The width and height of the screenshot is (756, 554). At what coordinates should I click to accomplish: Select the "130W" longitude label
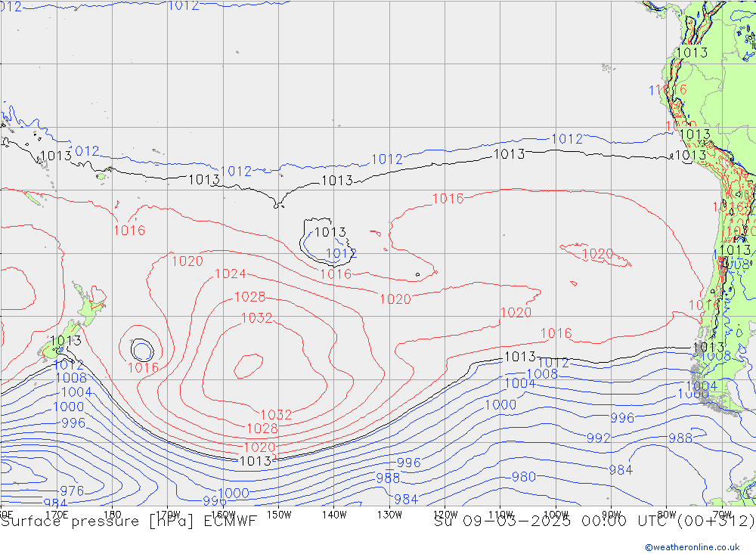pyautogui.click(x=389, y=515)
